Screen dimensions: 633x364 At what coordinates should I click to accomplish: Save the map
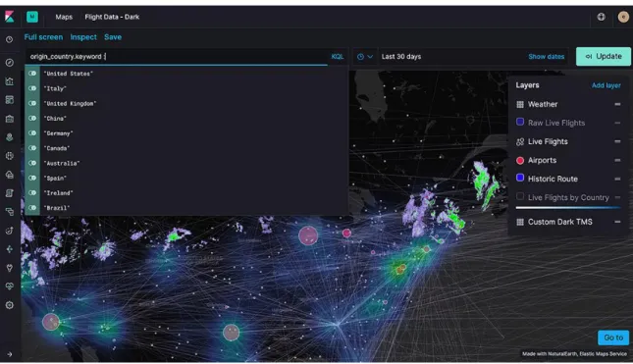113,37
